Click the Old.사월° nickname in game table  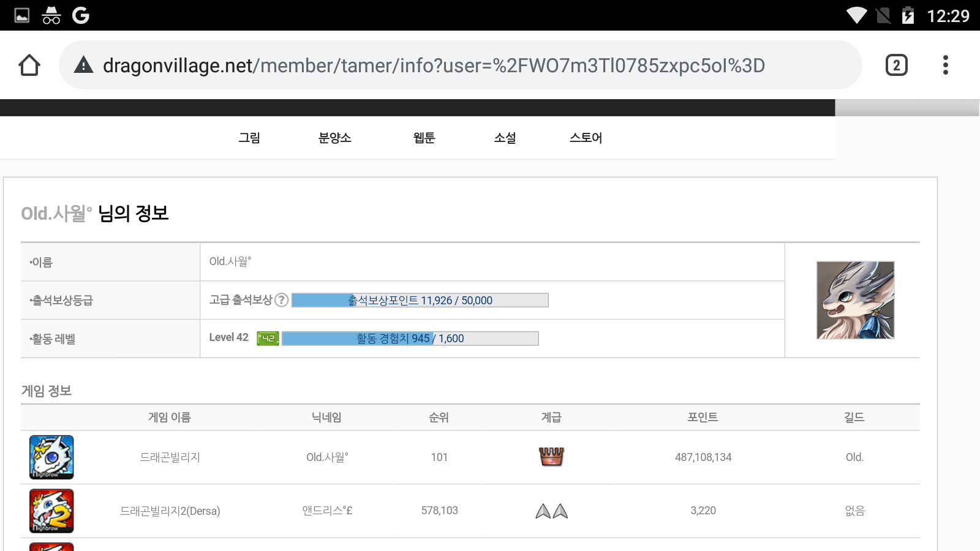click(327, 457)
